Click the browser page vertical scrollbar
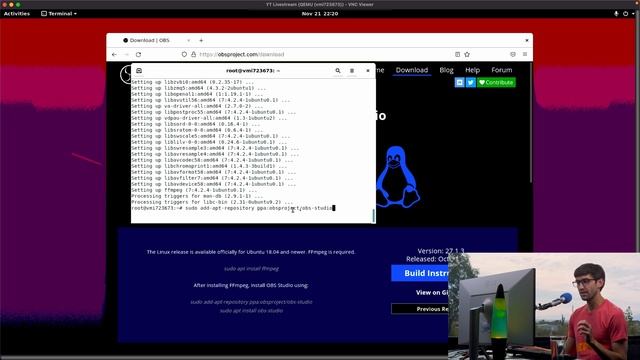Screen dimensions: 640x360 (x=531, y=122)
